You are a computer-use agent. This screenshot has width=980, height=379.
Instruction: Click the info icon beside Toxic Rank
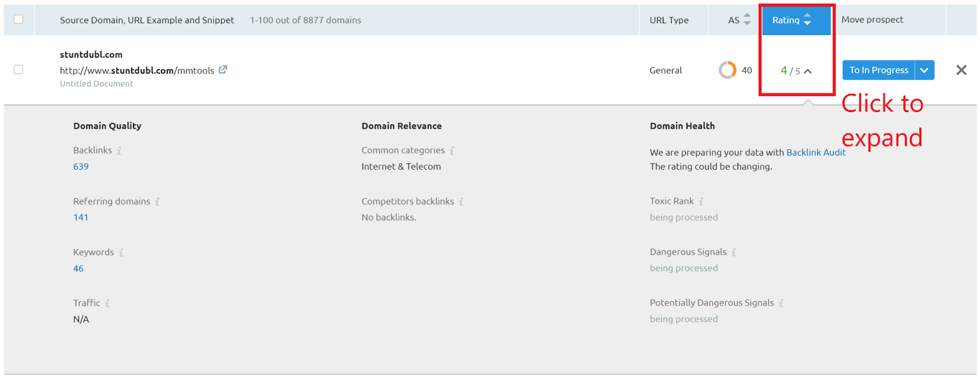click(x=701, y=201)
